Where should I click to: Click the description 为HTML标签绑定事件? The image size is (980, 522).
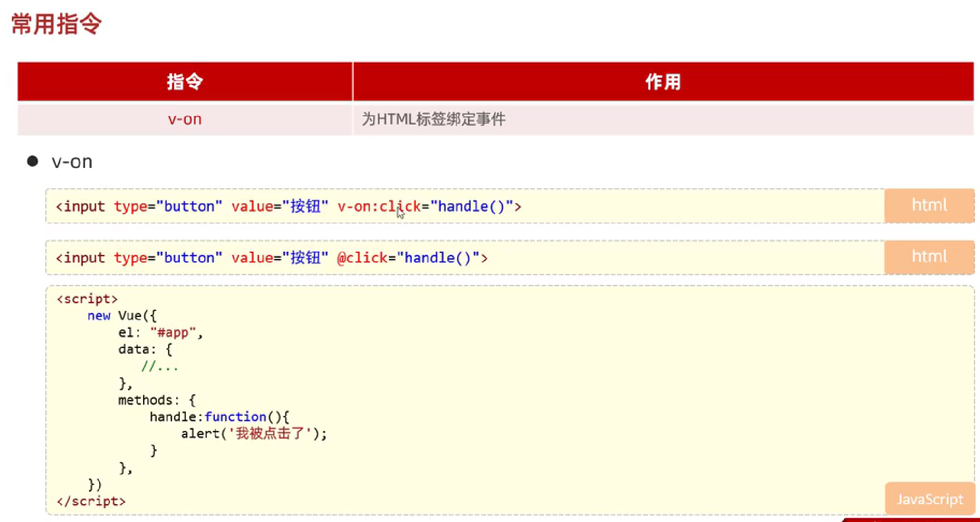click(x=434, y=119)
